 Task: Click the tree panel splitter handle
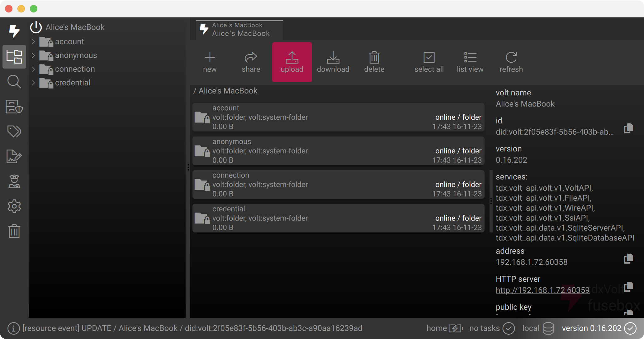(x=188, y=168)
